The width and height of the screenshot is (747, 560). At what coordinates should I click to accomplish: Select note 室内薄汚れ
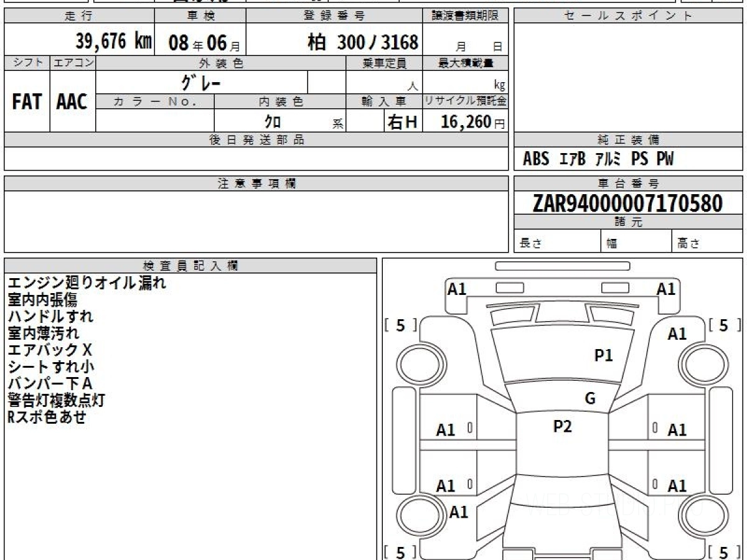pos(44,334)
